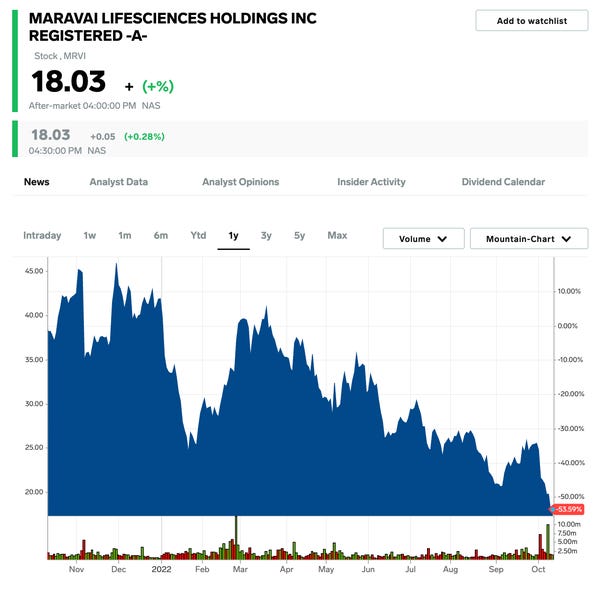Click the December price peak on chart
Viewport: 600px width, 589px height.
(x=116, y=265)
